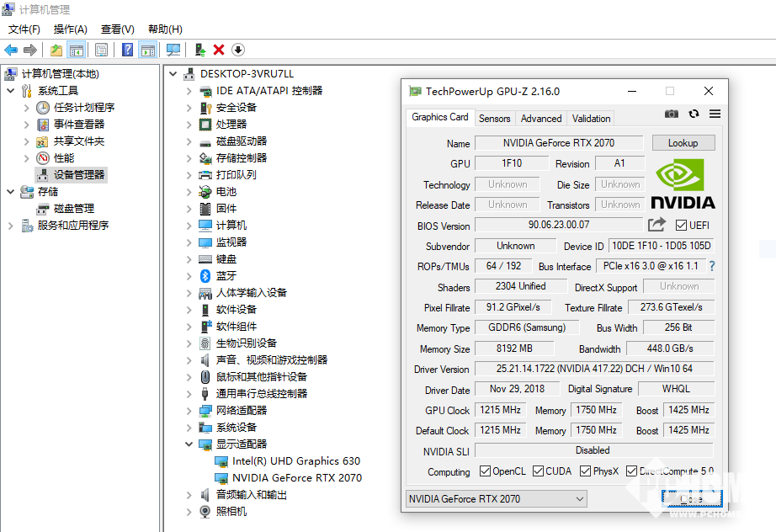Open the 查看(V) menu

coord(117,29)
